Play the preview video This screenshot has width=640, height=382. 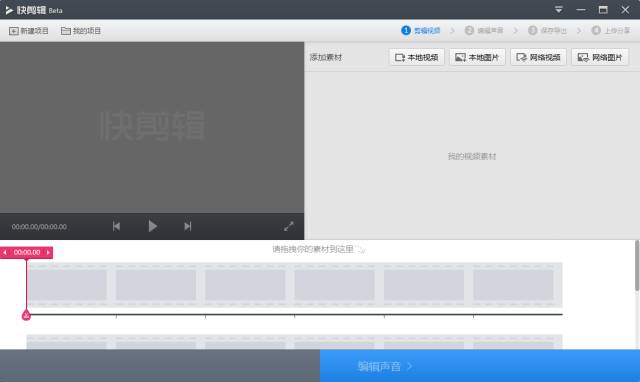[153, 226]
